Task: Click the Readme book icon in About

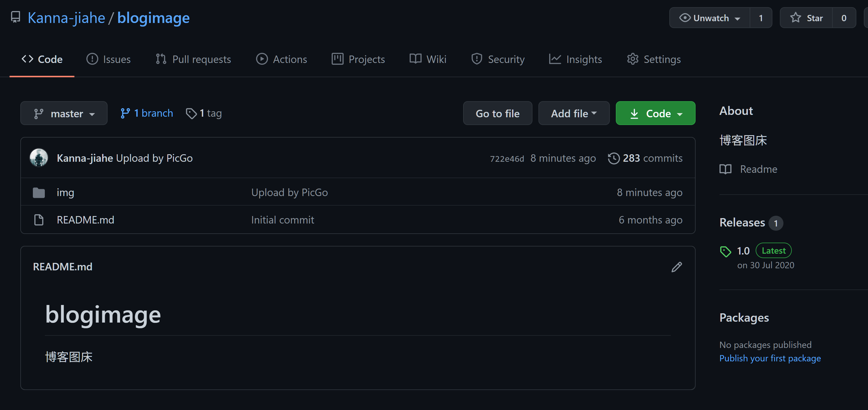Action: click(725, 169)
